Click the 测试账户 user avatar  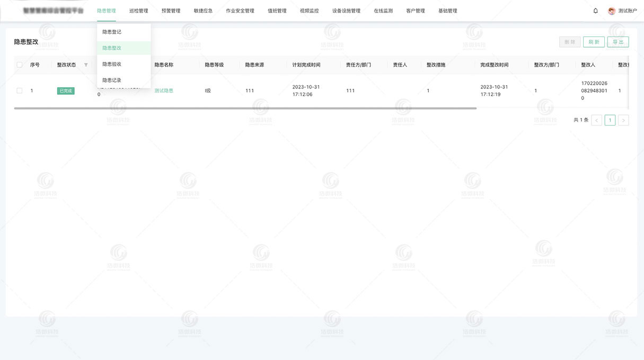point(611,10)
